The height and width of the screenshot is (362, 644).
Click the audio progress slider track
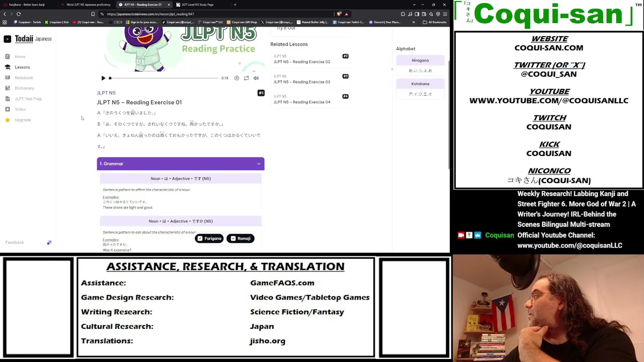tap(164, 78)
